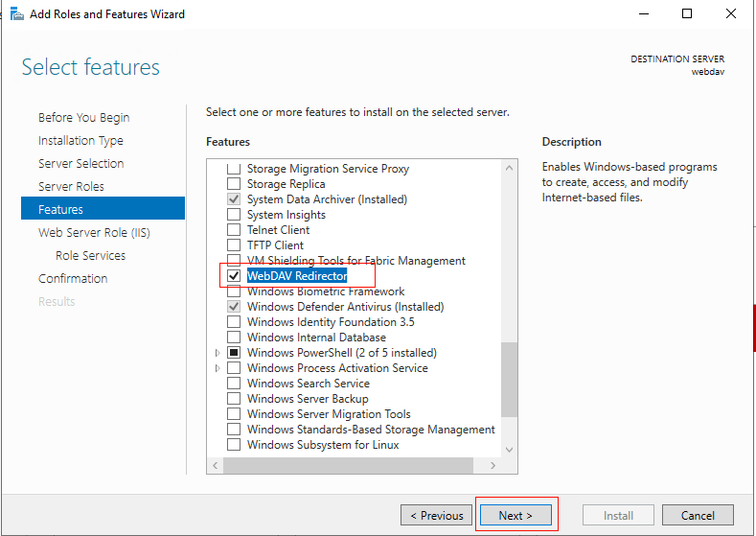This screenshot has height=536, width=756.
Task: Tick the Windows Search Service checkbox
Action: click(x=234, y=384)
